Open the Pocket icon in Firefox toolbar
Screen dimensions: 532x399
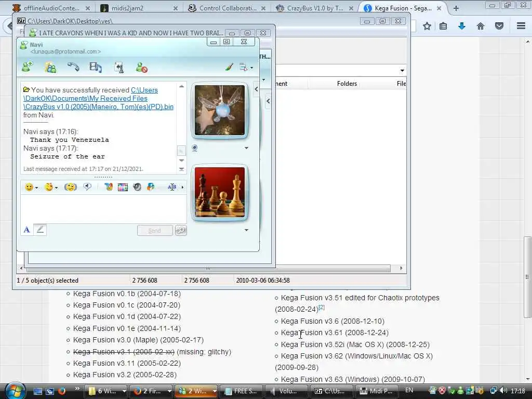(x=499, y=26)
